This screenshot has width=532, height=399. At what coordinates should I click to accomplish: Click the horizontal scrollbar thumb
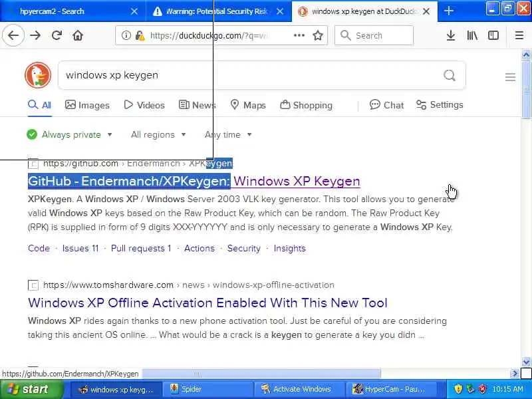pos(261,374)
